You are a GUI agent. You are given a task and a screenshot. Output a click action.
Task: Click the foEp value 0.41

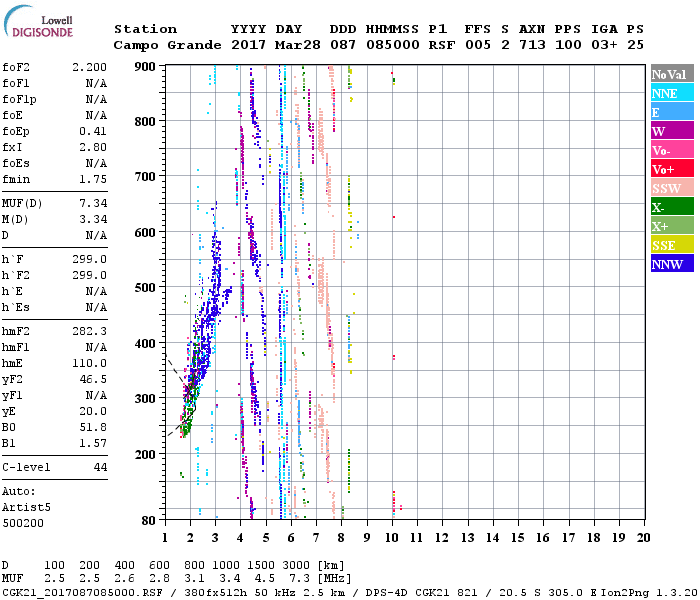93,131
